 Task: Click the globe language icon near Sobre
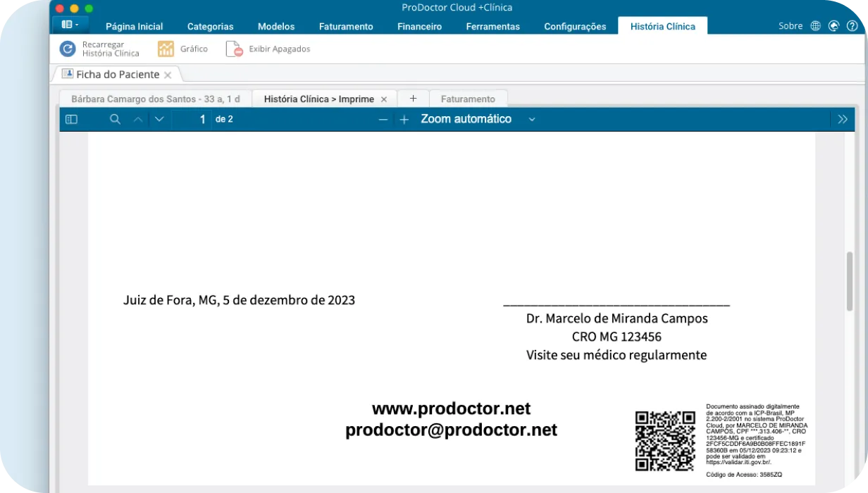(x=815, y=25)
